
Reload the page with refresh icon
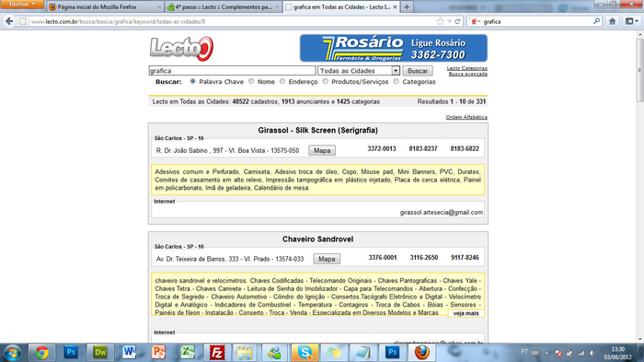click(457, 21)
